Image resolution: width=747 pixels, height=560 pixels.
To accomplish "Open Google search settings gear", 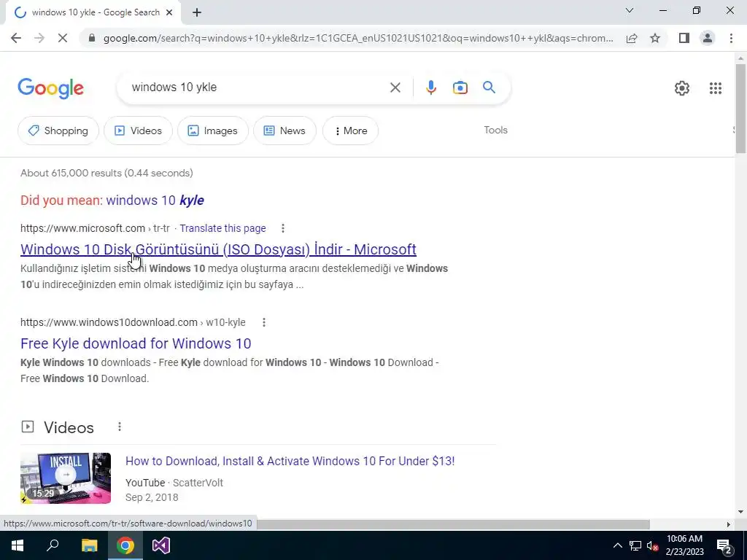I will 682,88.
